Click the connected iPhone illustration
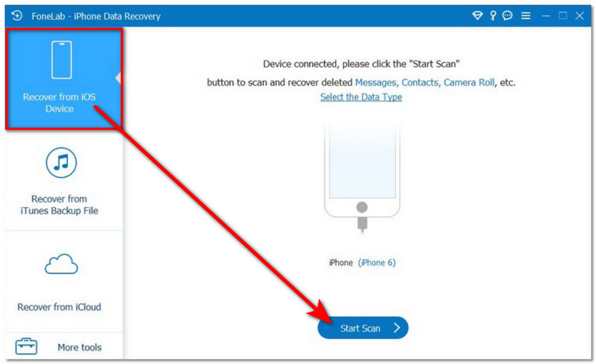596x364 pixels. [x=362, y=176]
